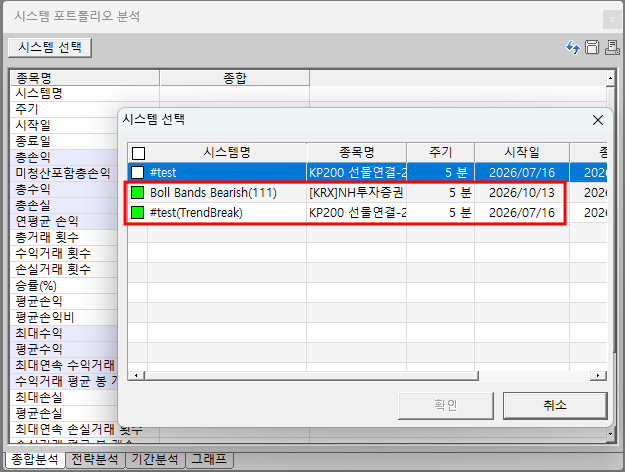Click the save disk icon
625x472 pixels.
pos(592,47)
